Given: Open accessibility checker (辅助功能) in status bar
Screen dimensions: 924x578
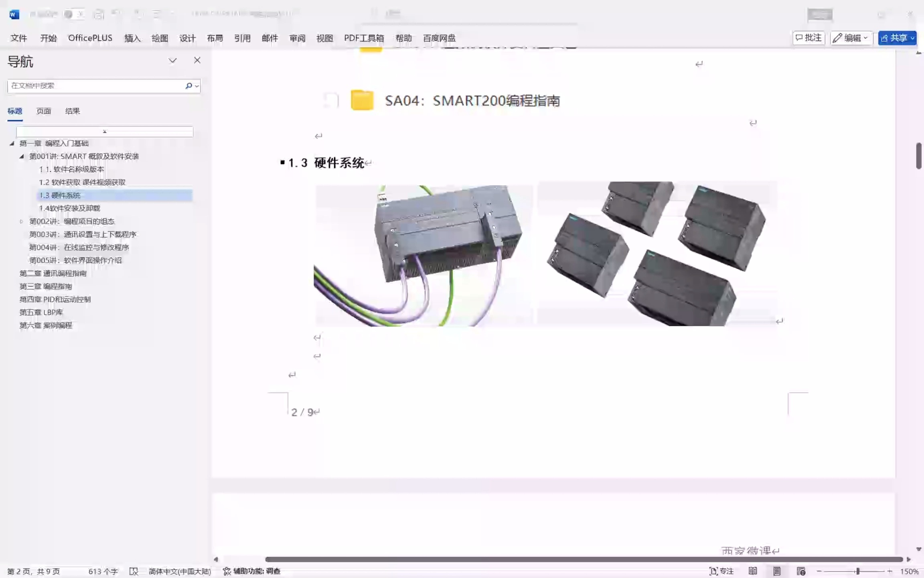Looking at the screenshot, I should pyautogui.click(x=251, y=571).
